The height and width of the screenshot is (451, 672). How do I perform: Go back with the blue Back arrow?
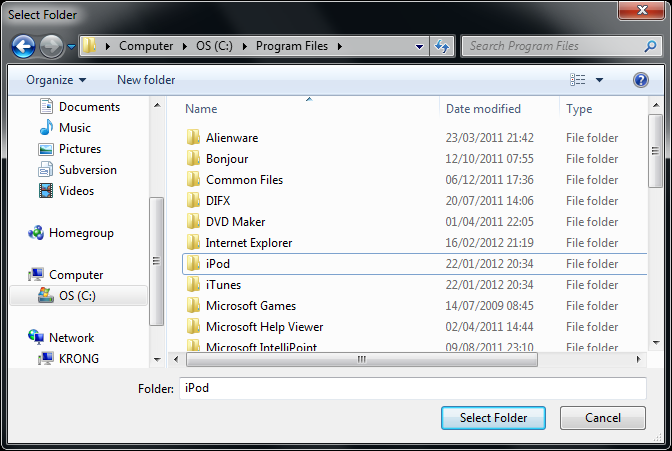tap(23, 46)
